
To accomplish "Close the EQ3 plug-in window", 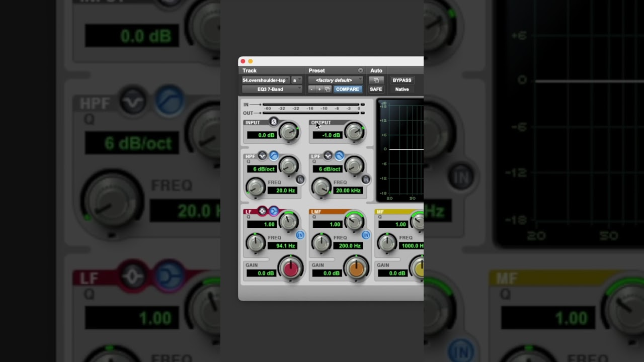I will pos(243,61).
